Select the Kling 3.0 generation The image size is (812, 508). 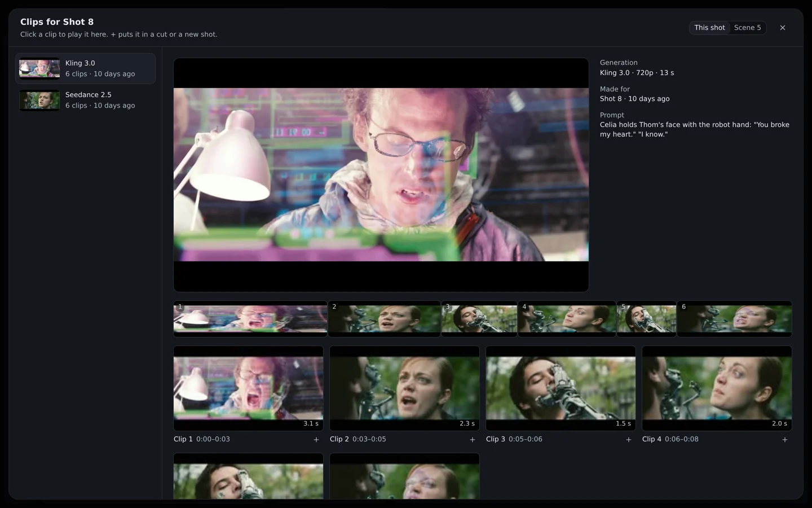click(85, 68)
